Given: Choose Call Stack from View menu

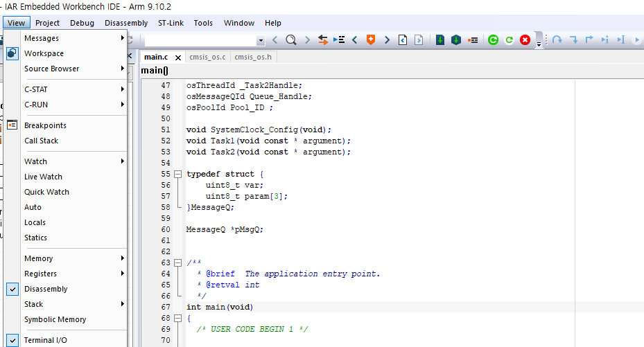Looking at the screenshot, I should pyautogui.click(x=41, y=141).
